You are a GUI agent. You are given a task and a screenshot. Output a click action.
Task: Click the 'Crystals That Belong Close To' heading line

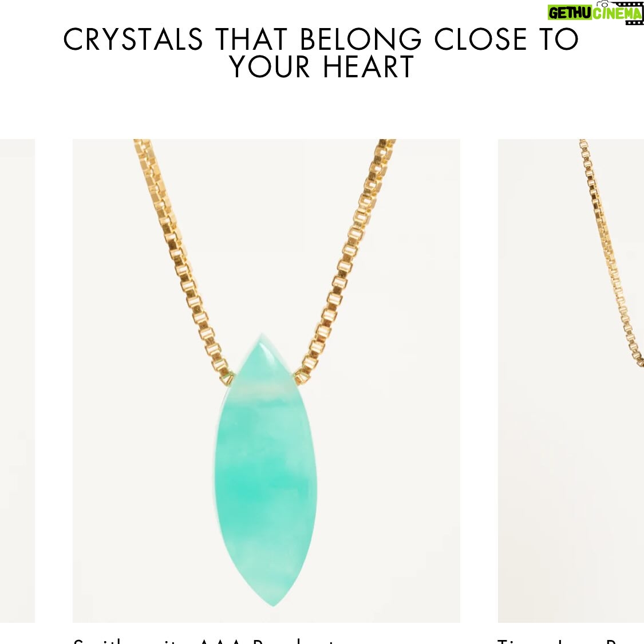[x=321, y=39]
